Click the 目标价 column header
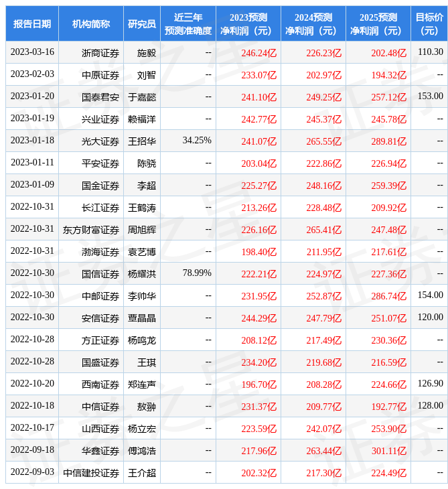The height and width of the screenshot is (489, 448). click(429, 23)
